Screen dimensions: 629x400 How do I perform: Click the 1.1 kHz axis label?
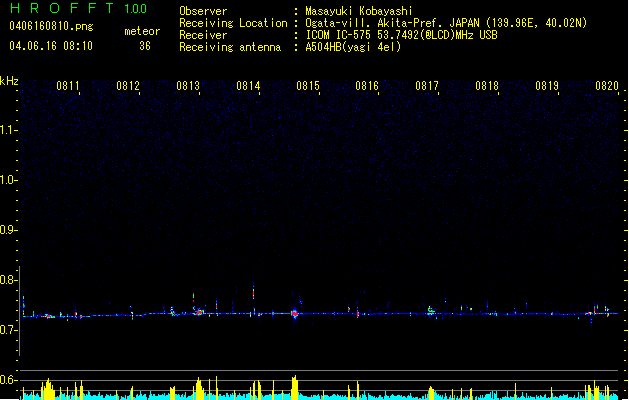coord(8,130)
